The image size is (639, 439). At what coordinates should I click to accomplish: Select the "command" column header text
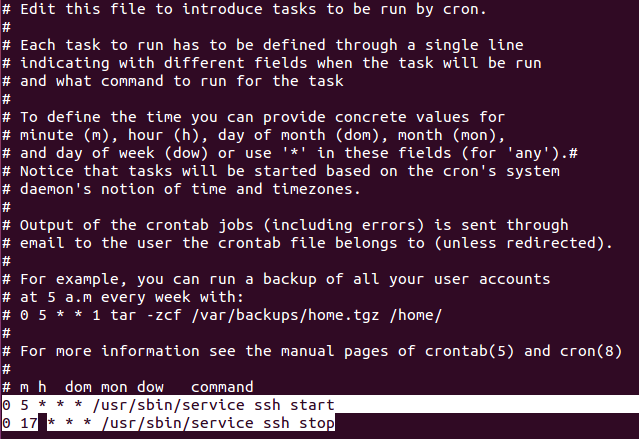[222, 386]
